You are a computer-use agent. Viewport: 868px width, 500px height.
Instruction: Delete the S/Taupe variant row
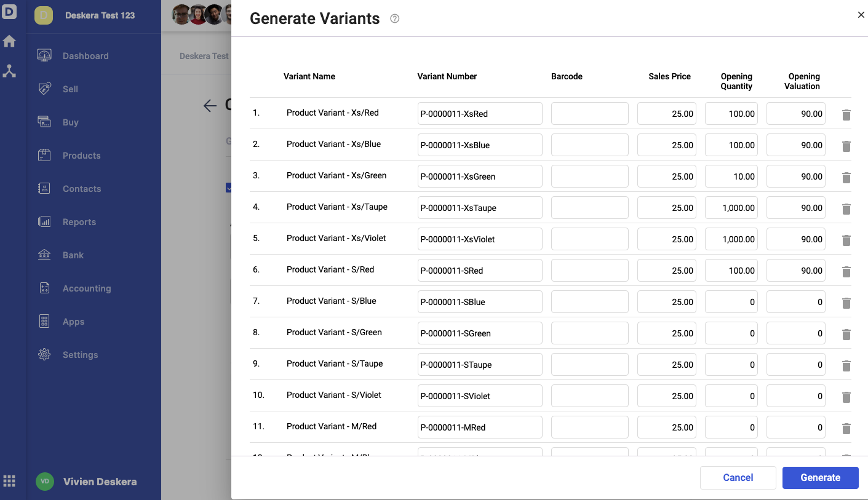[x=846, y=366]
